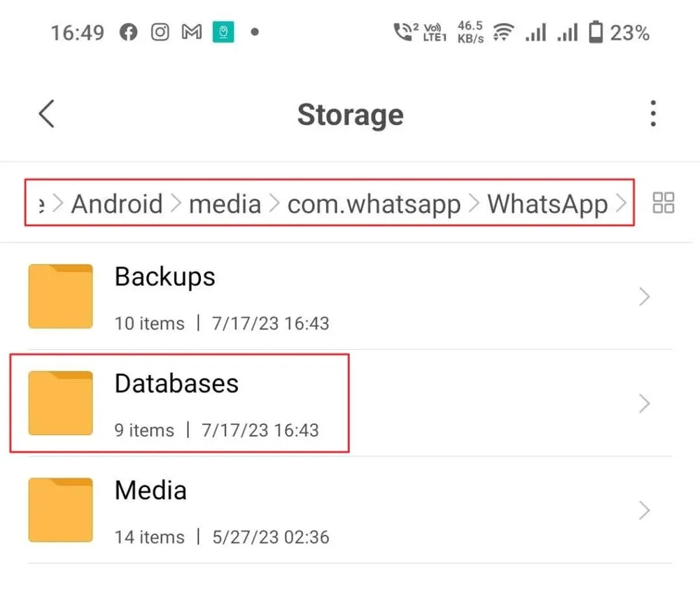
Task: Select the Media folder icon
Action: [x=60, y=510]
